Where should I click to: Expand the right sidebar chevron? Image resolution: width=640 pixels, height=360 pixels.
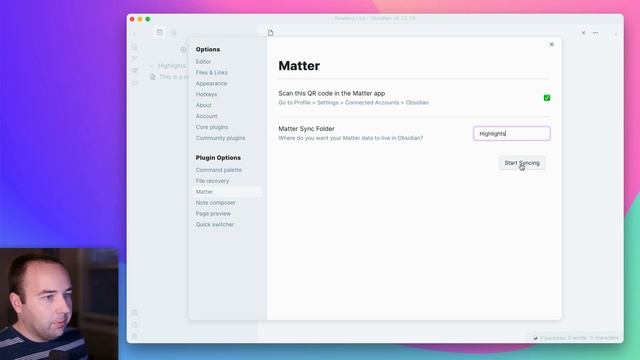click(616, 35)
